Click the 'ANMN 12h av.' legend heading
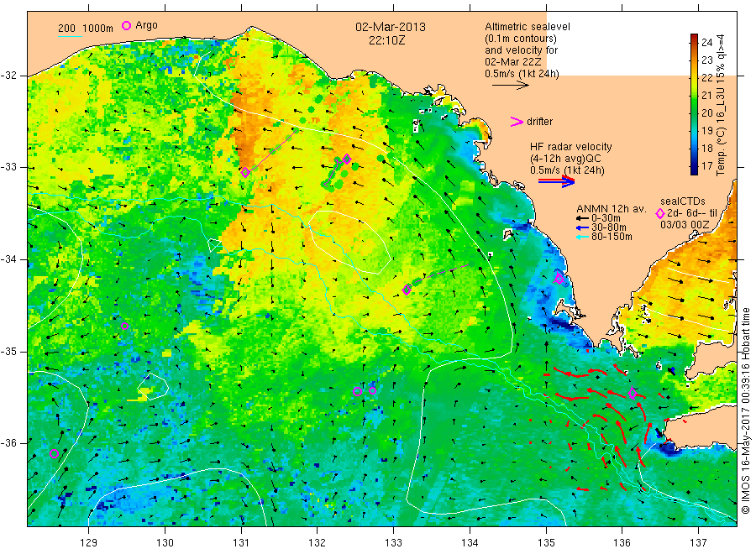This screenshot has width=756, height=554. click(x=612, y=209)
